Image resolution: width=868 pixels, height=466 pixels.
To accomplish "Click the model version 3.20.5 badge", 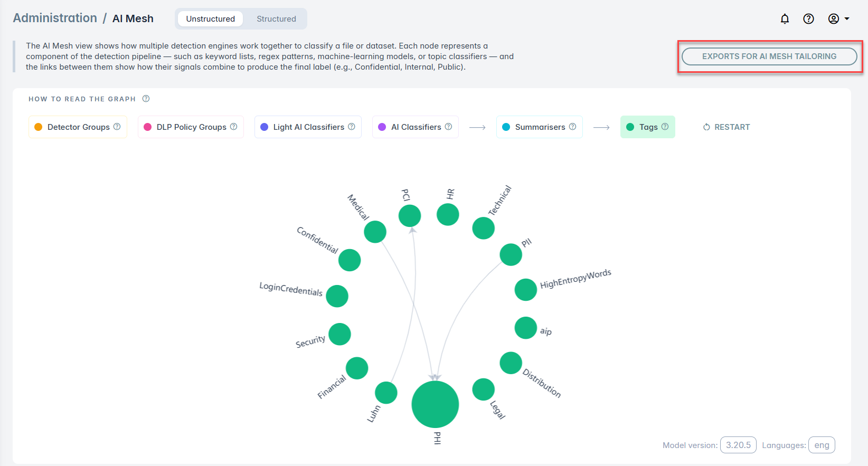I will [x=738, y=445].
